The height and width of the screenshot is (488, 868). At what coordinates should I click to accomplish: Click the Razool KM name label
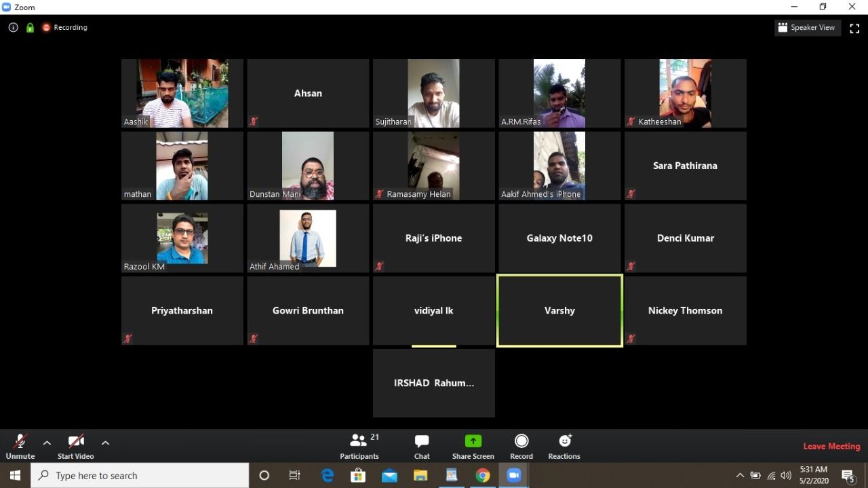tap(144, 267)
